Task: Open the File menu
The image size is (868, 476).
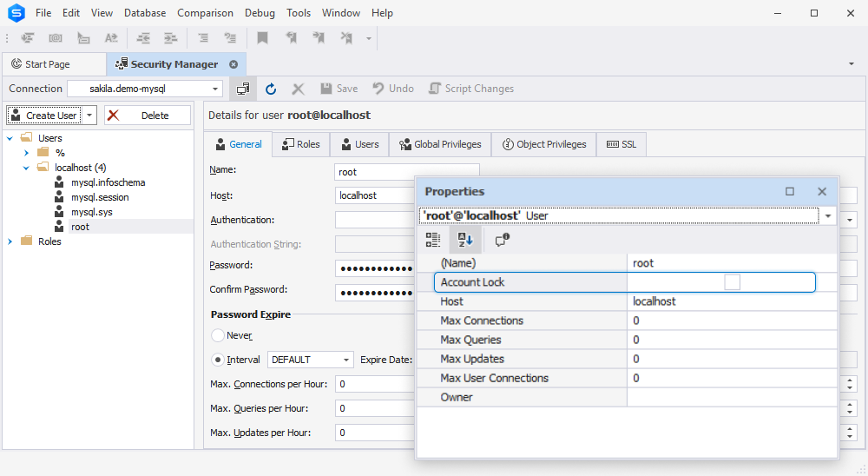Action: pos(43,13)
